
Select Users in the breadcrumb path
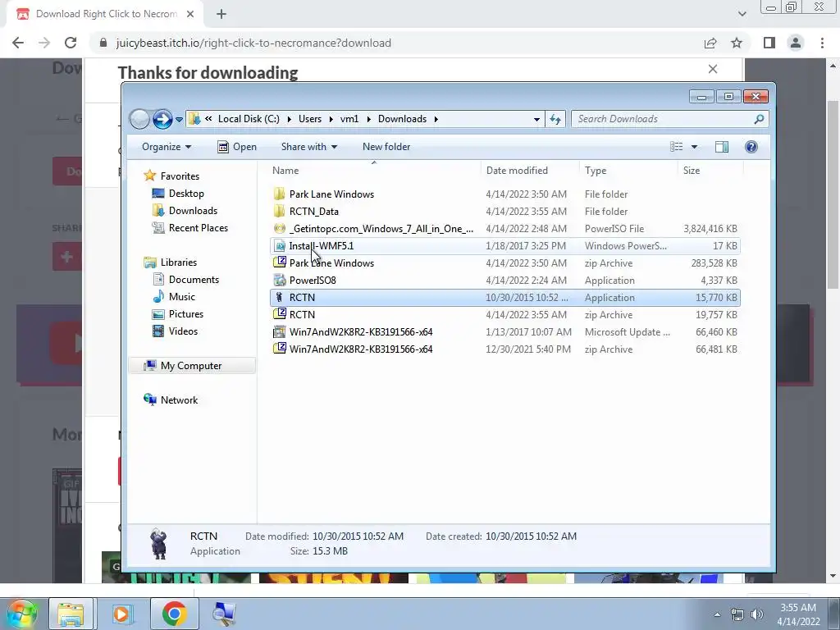[x=310, y=119]
